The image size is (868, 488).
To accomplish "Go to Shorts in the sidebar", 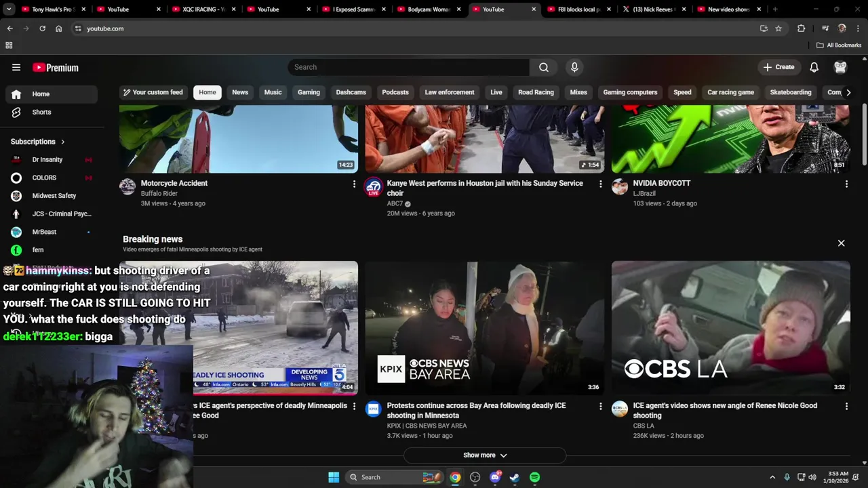I will [x=52, y=112].
